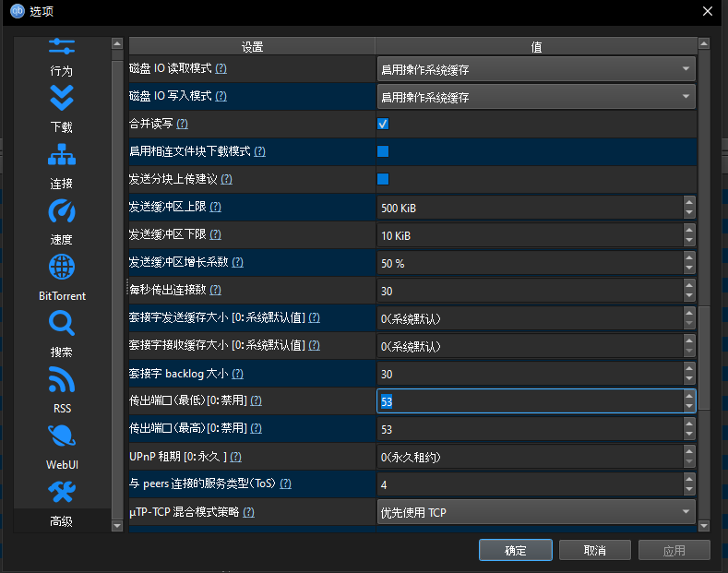The height and width of the screenshot is (573, 728).
Task: Expand the 磁盘 IO 写入模式 dropdown
Action: [x=536, y=97]
